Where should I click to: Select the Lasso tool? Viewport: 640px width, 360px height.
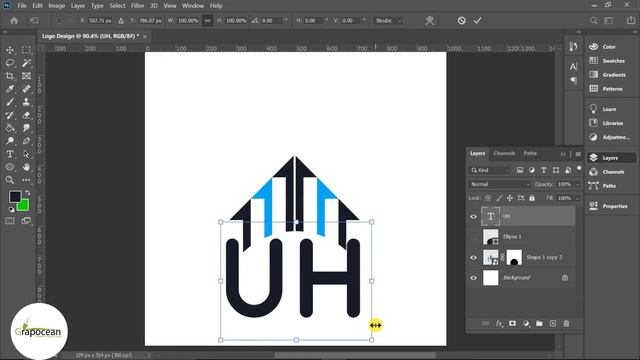tap(10, 63)
